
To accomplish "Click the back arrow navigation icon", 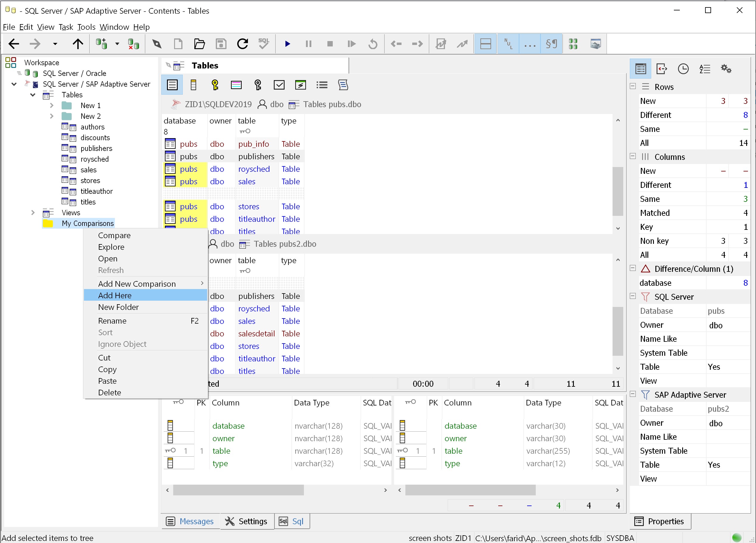I will click(14, 44).
